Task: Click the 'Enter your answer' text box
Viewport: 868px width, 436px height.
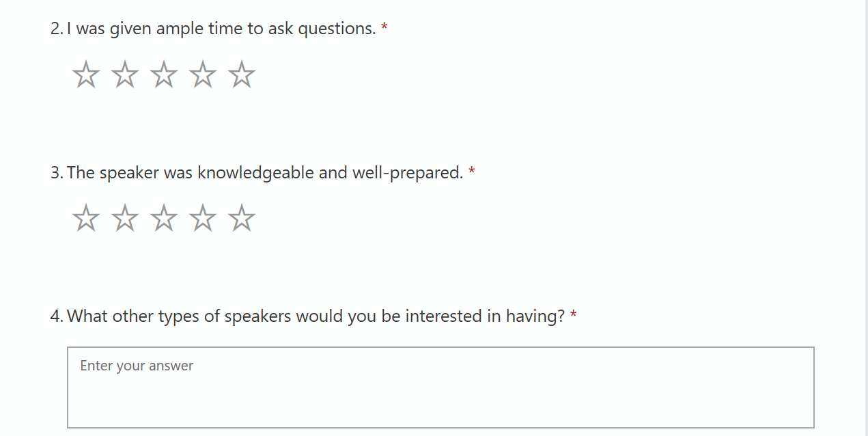Action: click(x=440, y=387)
